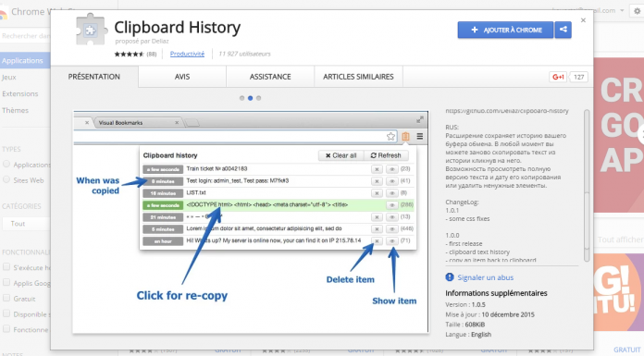Image resolution: width=644 pixels, height=356 pixels.
Task: Click the expand screenshot arrows icon
Action: (x=420, y=119)
